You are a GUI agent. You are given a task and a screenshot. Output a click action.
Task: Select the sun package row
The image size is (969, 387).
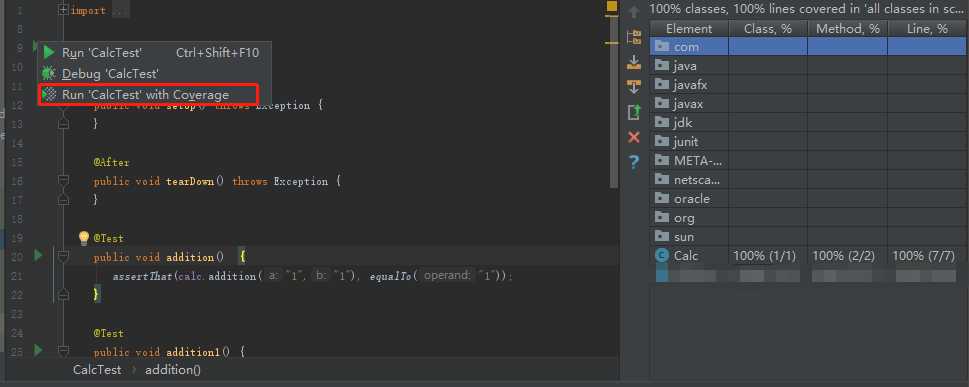[x=809, y=237]
